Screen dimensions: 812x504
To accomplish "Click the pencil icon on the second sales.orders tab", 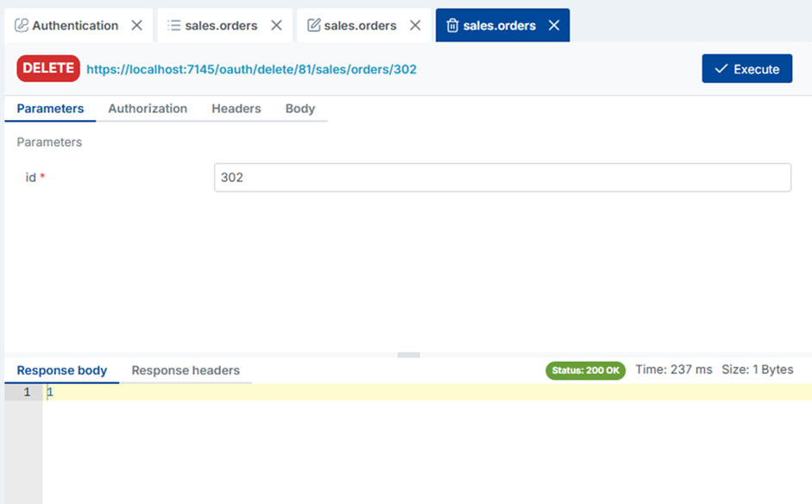I will click(x=312, y=25).
